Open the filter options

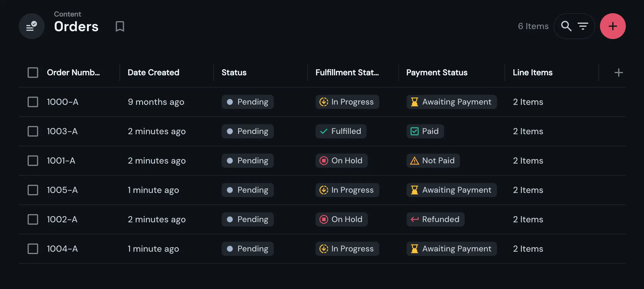[x=583, y=26]
